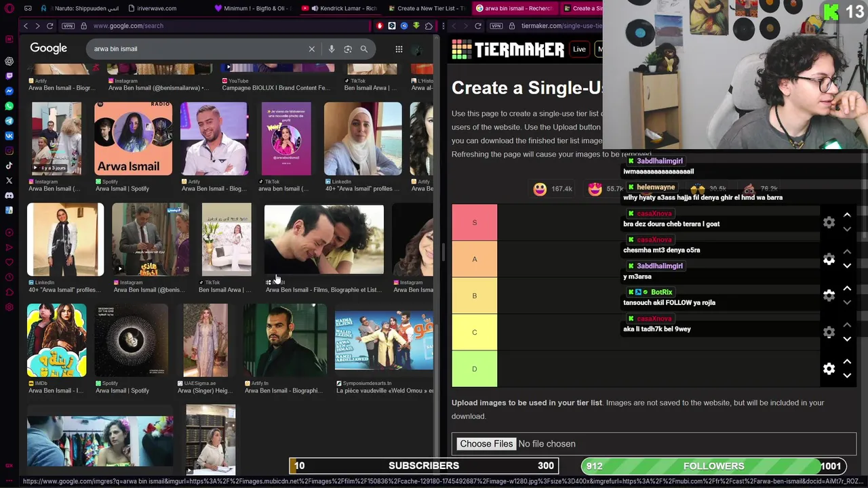Switch to the Kendrick Lamar tab
Image resolution: width=868 pixels, height=488 pixels.
point(341,8)
